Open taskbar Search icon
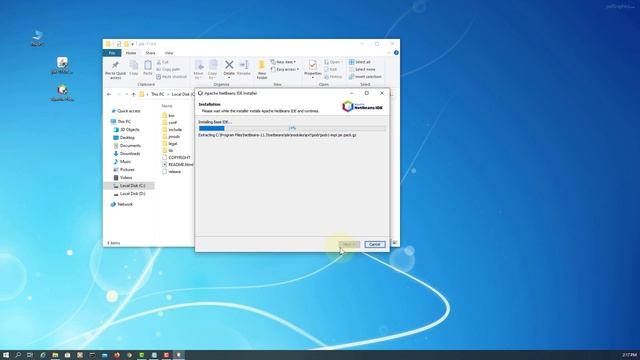This screenshot has width=640, height=360. (x=18, y=355)
